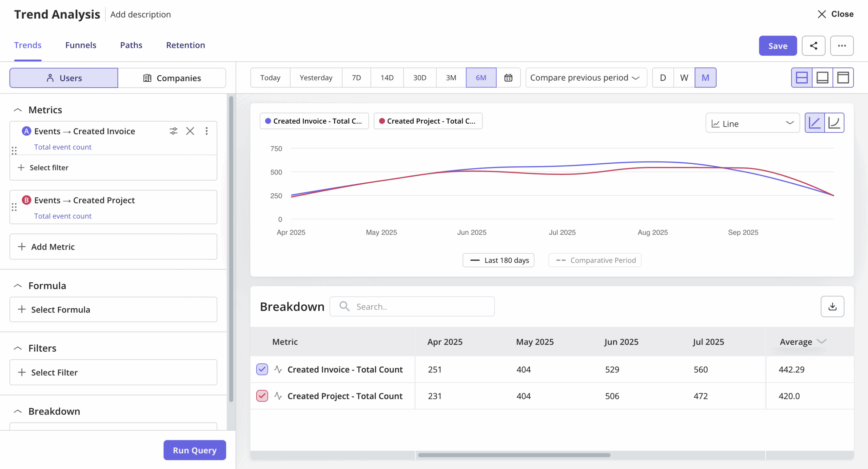Open the more options three-dot menu
This screenshot has height=469, width=868.
coord(842,46)
